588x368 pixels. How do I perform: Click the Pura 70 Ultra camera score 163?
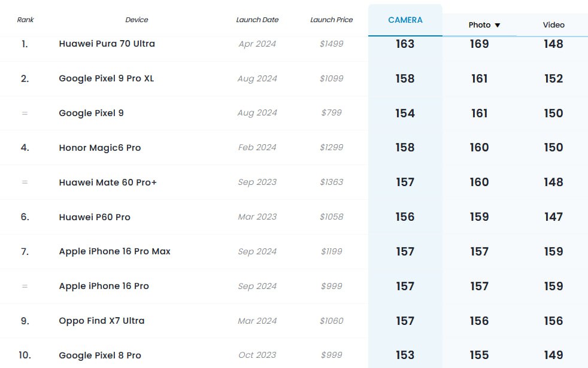405,44
